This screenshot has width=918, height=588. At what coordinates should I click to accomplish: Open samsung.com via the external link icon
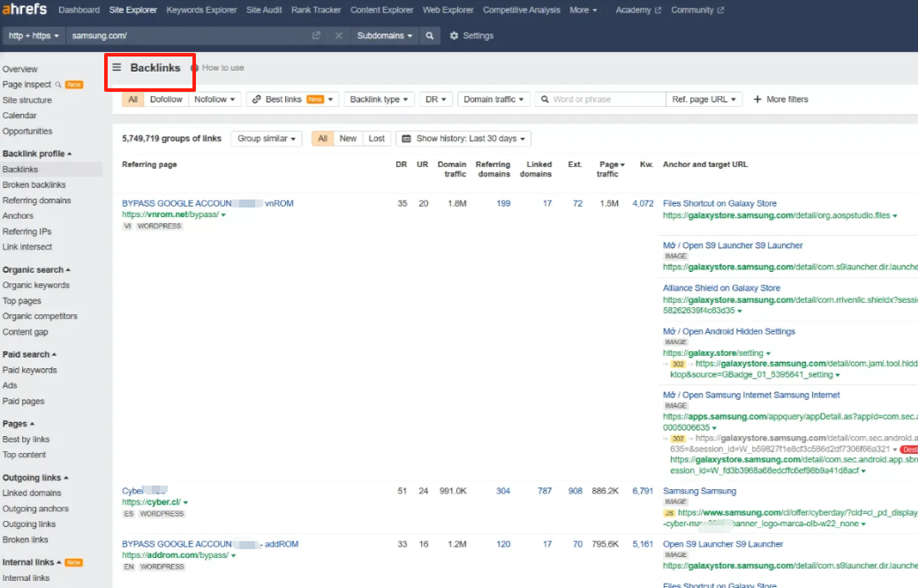coord(314,37)
